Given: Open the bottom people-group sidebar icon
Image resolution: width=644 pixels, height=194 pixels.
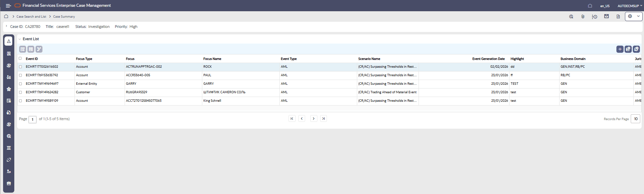Looking at the screenshot, I should (9, 183).
